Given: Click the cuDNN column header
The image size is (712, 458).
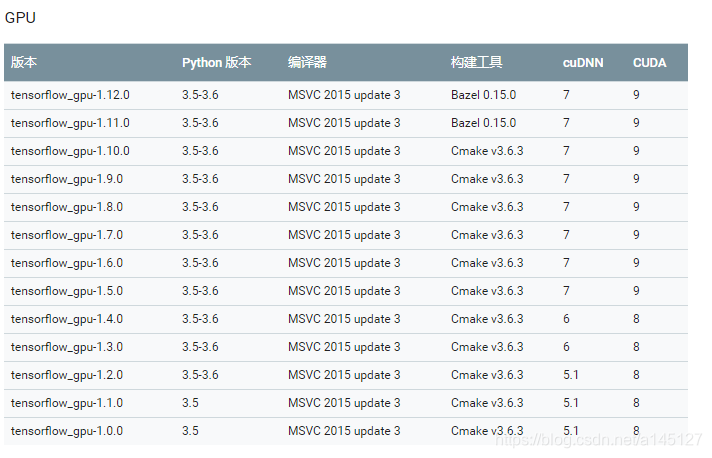Looking at the screenshot, I should point(583,63).
